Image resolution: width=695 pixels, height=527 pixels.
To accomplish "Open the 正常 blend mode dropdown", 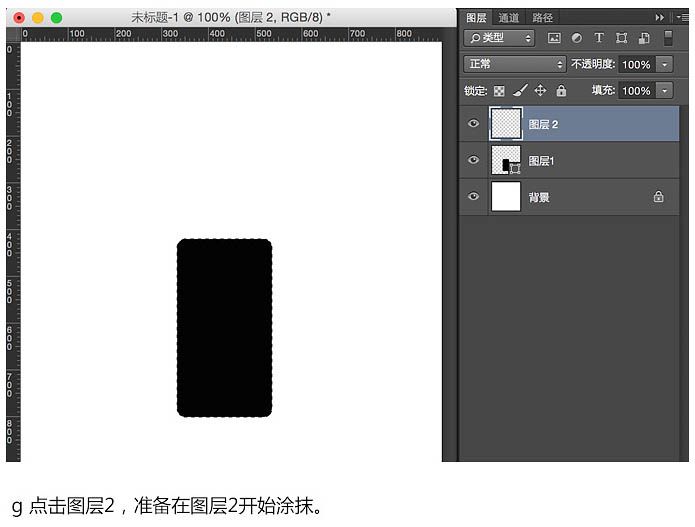I will (x=515, y=64).
